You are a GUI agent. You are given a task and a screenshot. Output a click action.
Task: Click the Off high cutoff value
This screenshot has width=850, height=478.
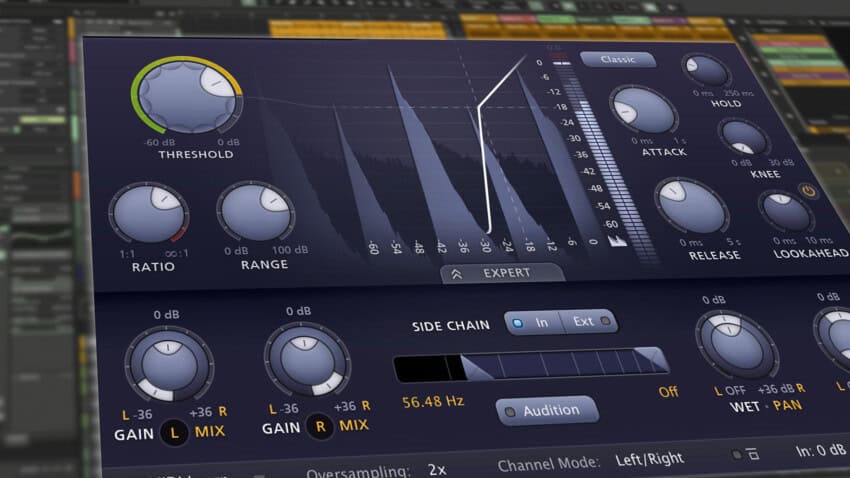tap(668, 391)
